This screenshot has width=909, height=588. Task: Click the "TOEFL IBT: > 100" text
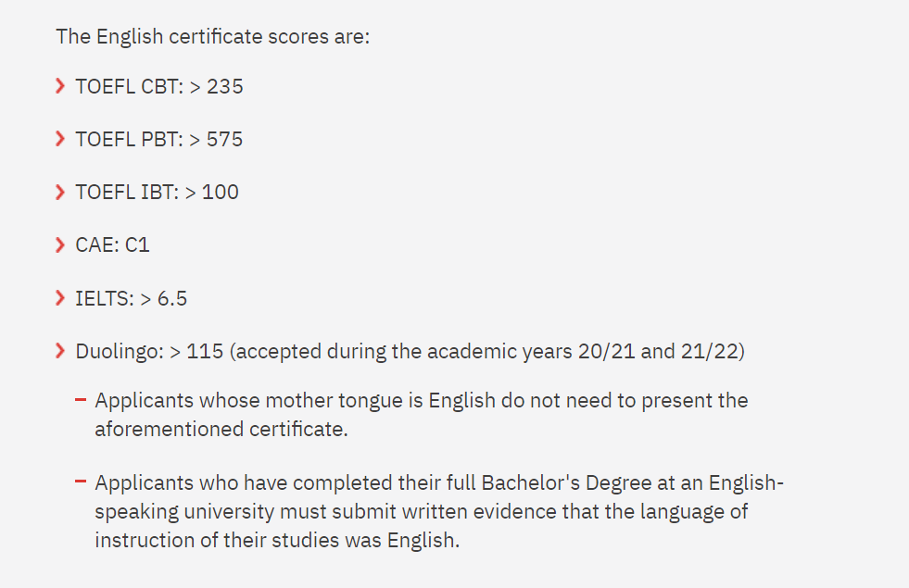point(158,192)
